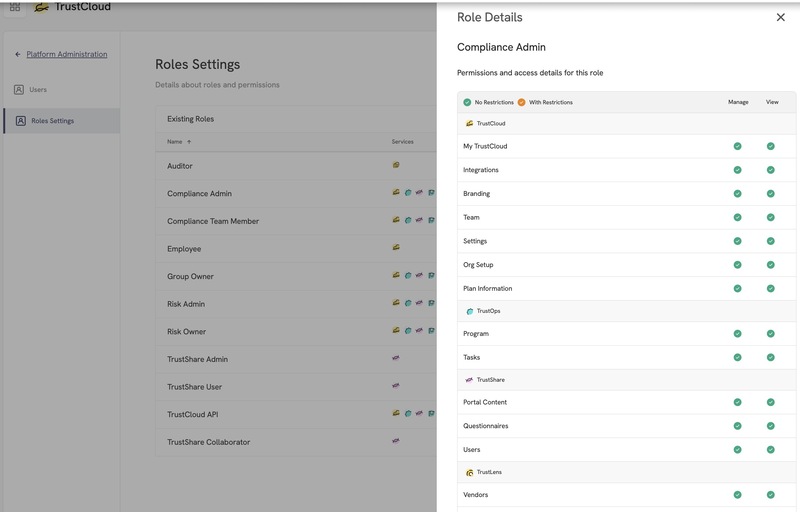800x512 pixels.
Task: Open the TrustCloud API role row
Action: (x=296, y=414)
